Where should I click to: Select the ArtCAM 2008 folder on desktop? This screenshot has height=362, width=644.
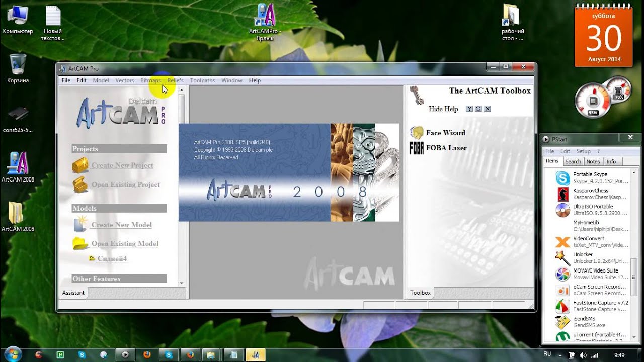(x=18, y=216)
